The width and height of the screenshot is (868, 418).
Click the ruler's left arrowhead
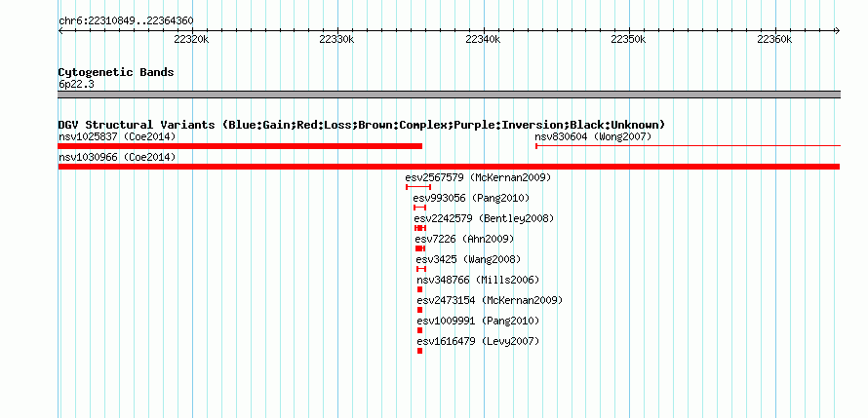click(60, 31)
